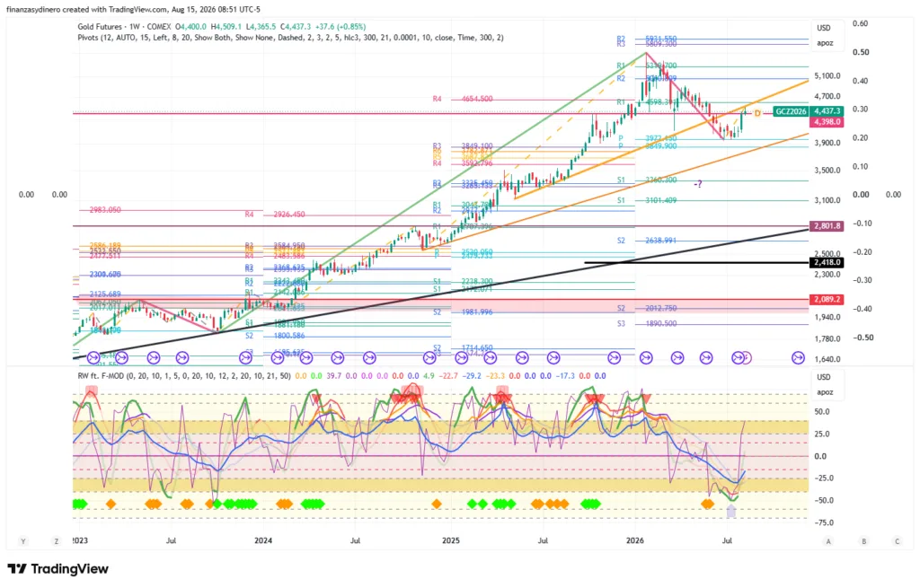The width and height of the screenshot is (920, 588).
Task: Click the red 2,089.2 price tag
Action: click(827, 299)
